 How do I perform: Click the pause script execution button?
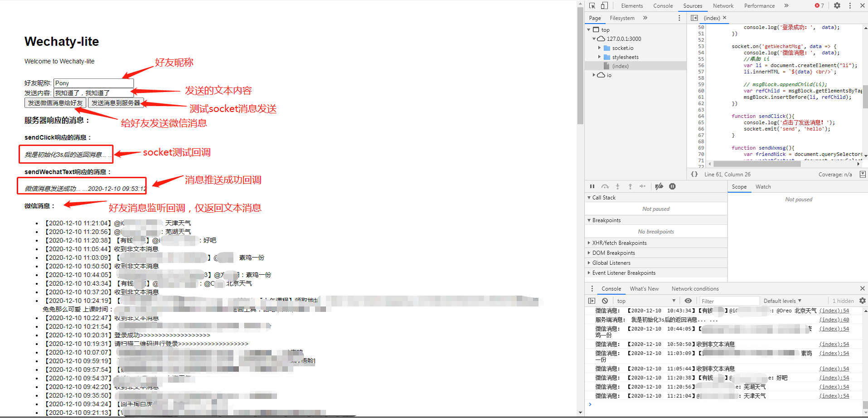pyautogui.click(x=592, y=186)
